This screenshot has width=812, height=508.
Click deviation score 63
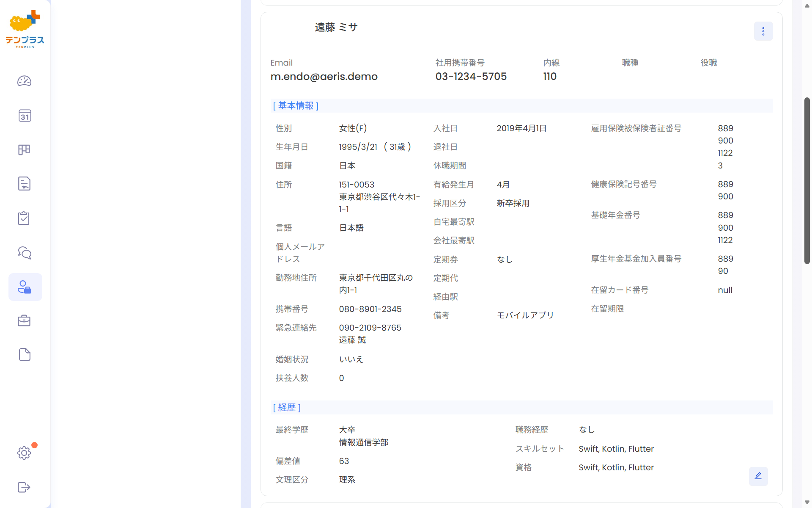point(344,461)
